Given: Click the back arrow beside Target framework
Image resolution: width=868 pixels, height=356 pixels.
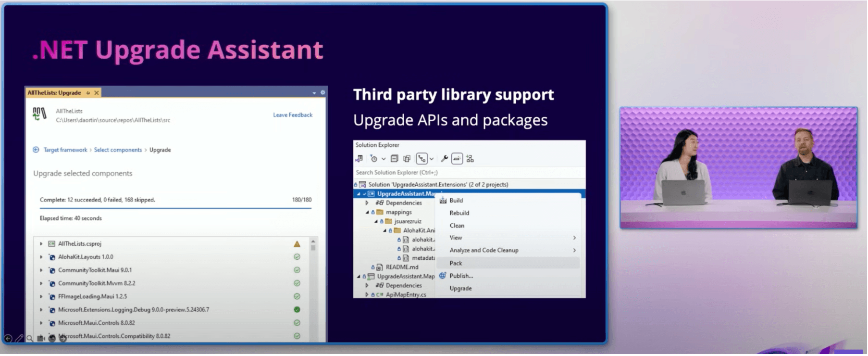Looking at the screenshot, I should point(36,150).
